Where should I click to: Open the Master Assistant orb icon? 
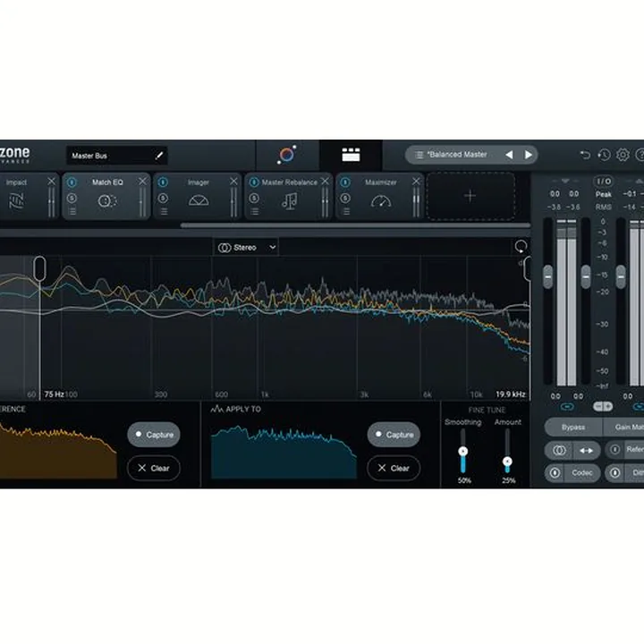click(x=287, y=155)
